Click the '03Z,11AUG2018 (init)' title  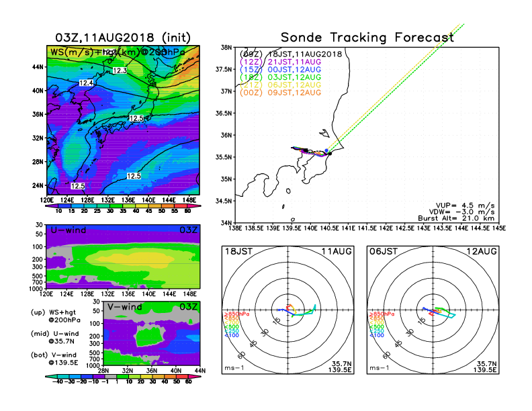[123, 38]
